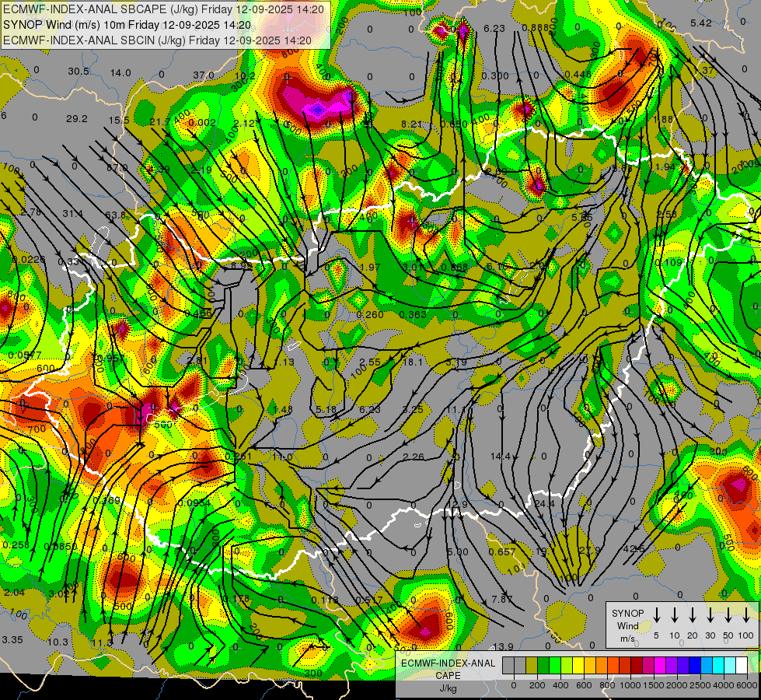
Task: Click the map value 15.5
Action: [119, 121]
